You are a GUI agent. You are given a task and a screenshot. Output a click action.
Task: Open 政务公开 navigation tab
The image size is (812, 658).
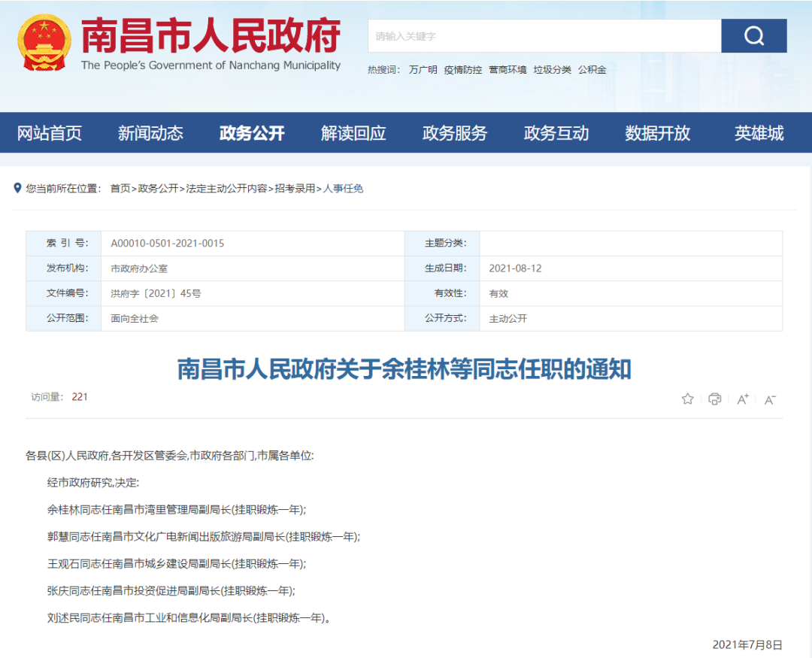tap(252, 133)
